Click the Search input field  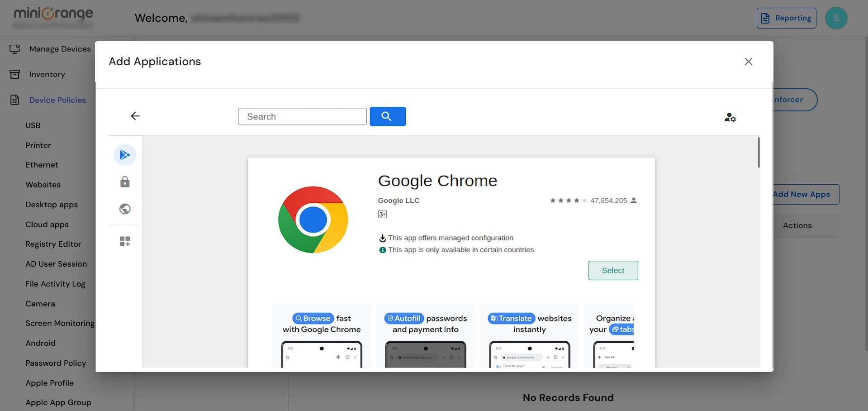pyautogui.click(x=302, y=117)
